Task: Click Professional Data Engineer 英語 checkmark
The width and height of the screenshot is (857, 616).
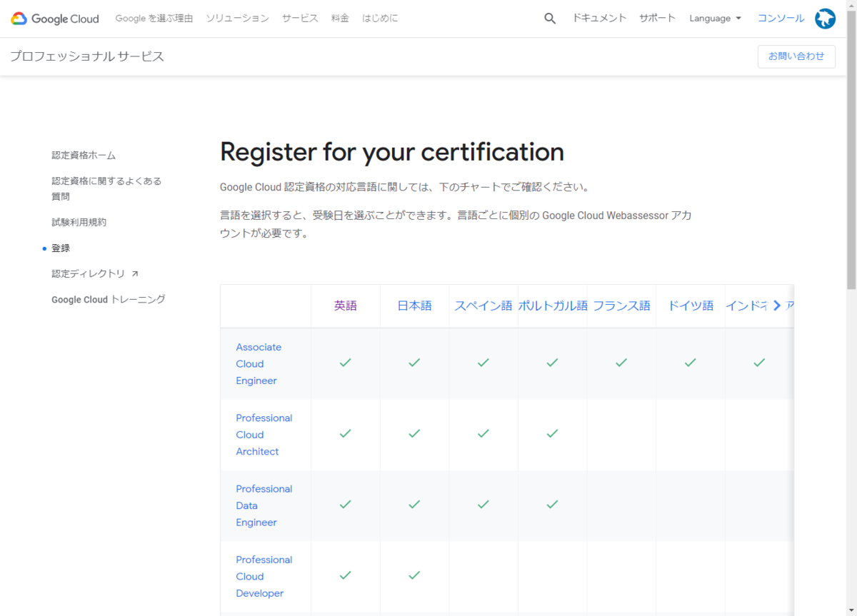Action: pyautogui.click(x=346, y=504)
